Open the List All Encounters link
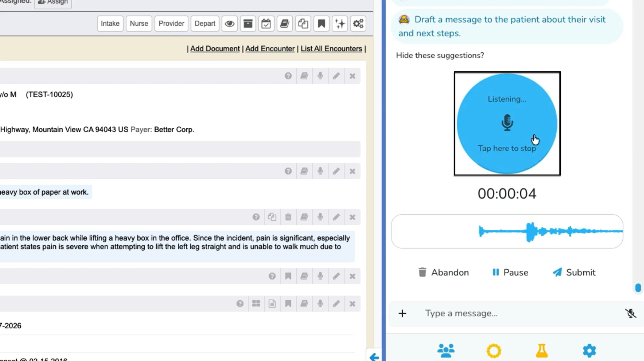The image size is (644, 361). pyautogui.click(x=331, y=49)
